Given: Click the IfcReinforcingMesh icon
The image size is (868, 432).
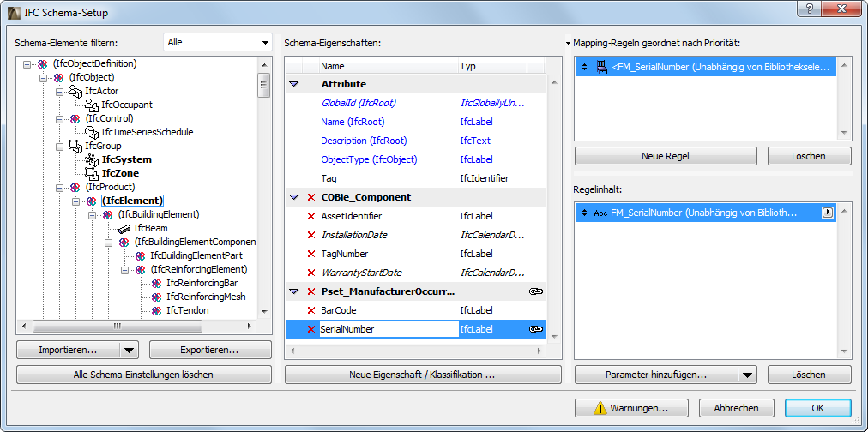Looking at the screenshot, I should point(157,297).
